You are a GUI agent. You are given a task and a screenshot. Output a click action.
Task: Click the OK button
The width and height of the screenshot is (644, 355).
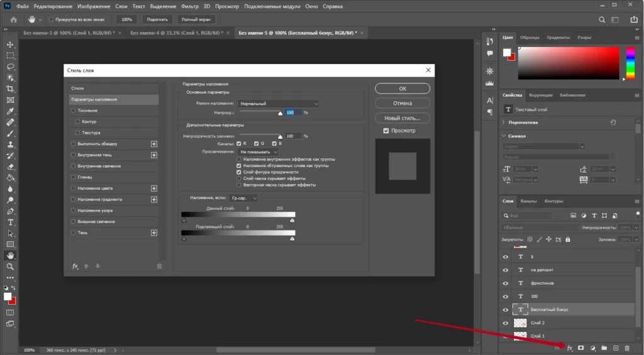click(x=402, y=89)
